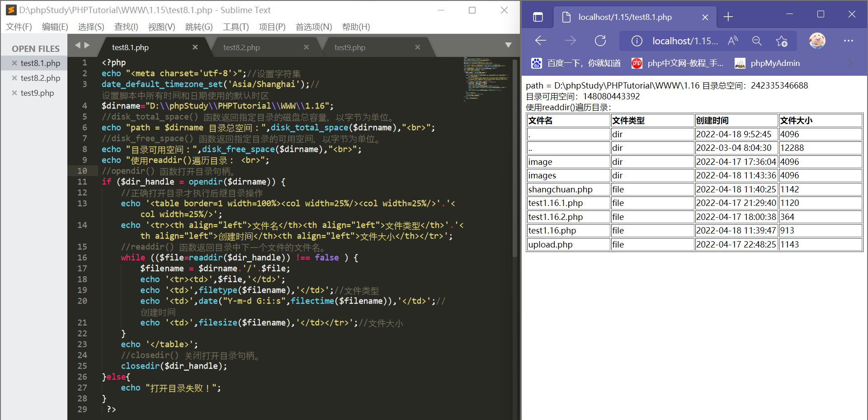Click line number 10 in the gutter
Image resolution: width=868 pixels, height=420 pixels.
[x=82, y=171]
